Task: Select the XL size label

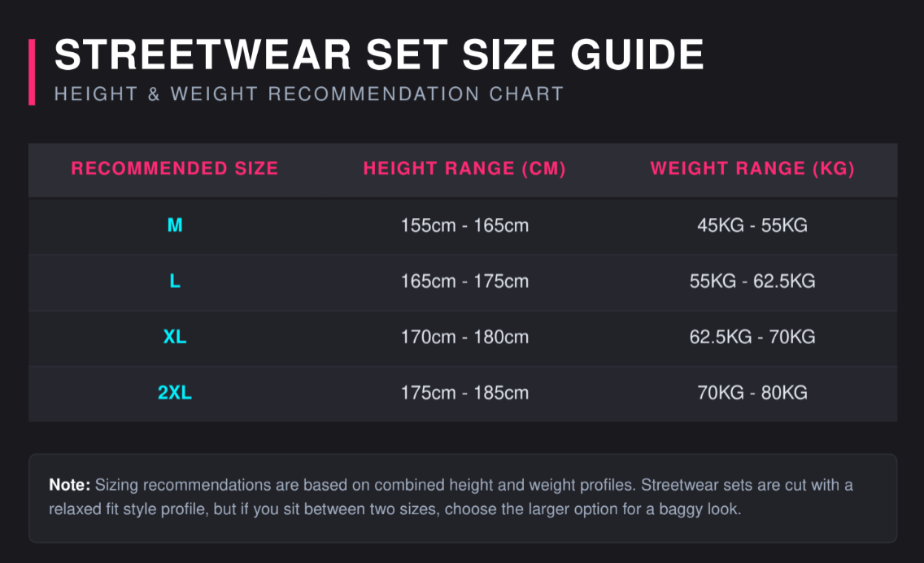Action: coord(175,337)
